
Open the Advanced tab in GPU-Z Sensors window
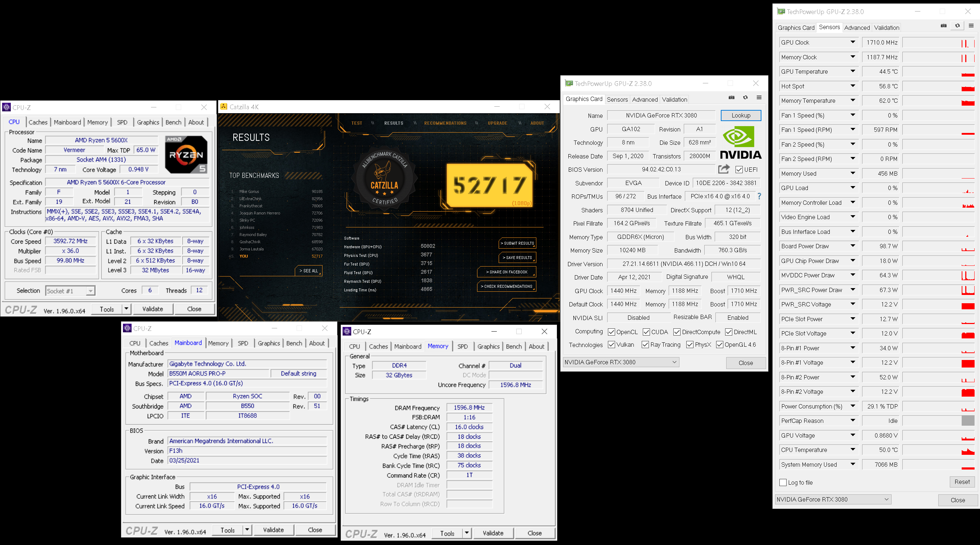tap(857, 27)
